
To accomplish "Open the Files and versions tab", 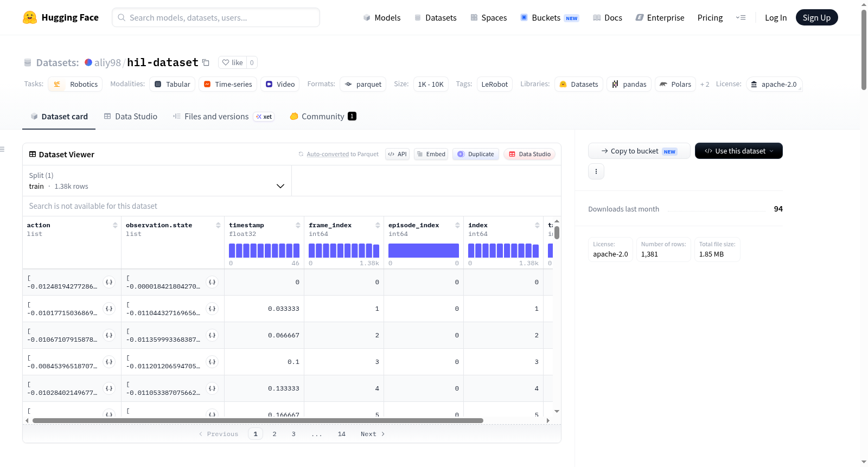I will [x=224, y=117].
